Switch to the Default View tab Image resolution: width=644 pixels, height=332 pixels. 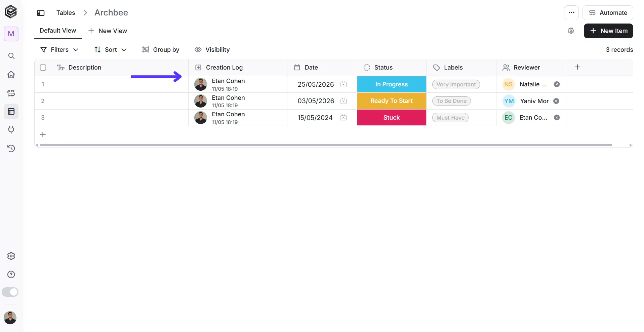click(x=58, y=31)
